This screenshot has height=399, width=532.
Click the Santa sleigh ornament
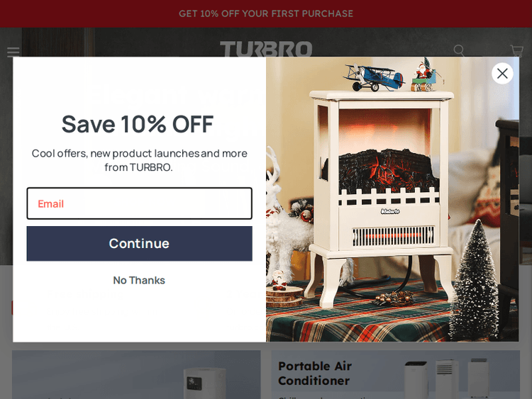click(425, 75)
